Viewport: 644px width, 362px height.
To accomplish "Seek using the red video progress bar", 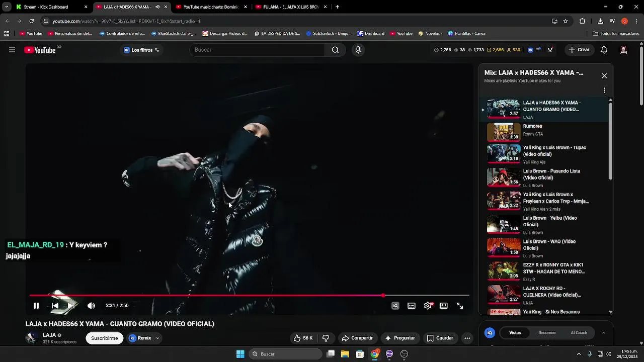I will pyautogui.click(x=250, y=296).
